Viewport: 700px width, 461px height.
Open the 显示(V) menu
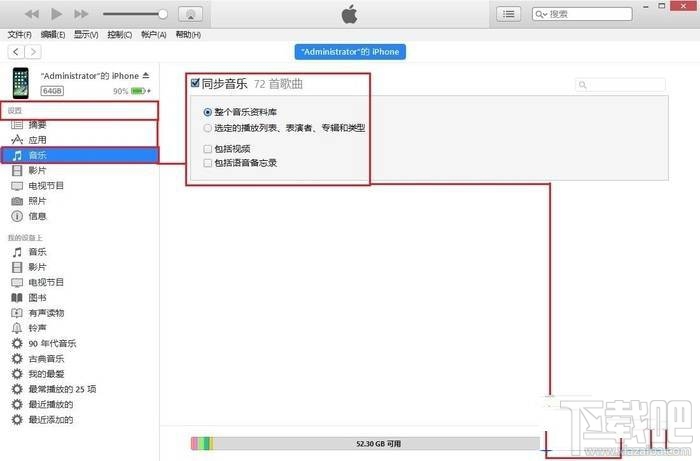tap(86, 35)
